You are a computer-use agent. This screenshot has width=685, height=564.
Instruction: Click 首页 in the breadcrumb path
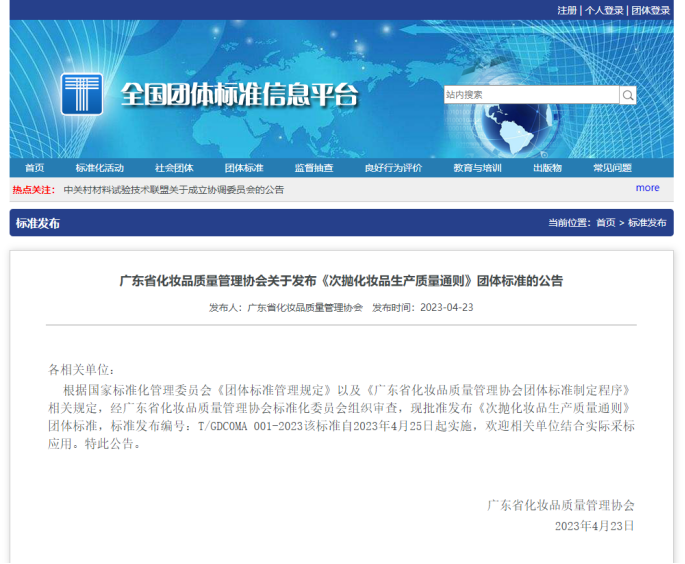coord(606,223)
